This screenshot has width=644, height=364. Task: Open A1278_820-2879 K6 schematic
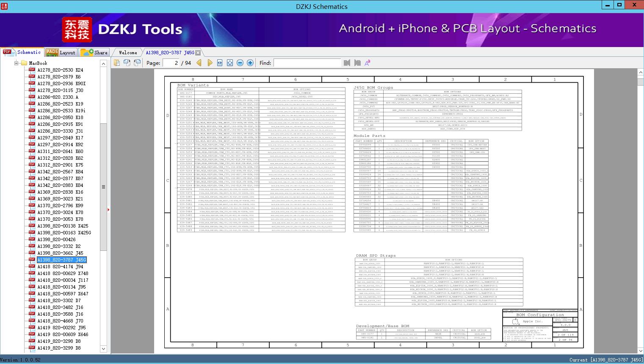pos(59,77)
